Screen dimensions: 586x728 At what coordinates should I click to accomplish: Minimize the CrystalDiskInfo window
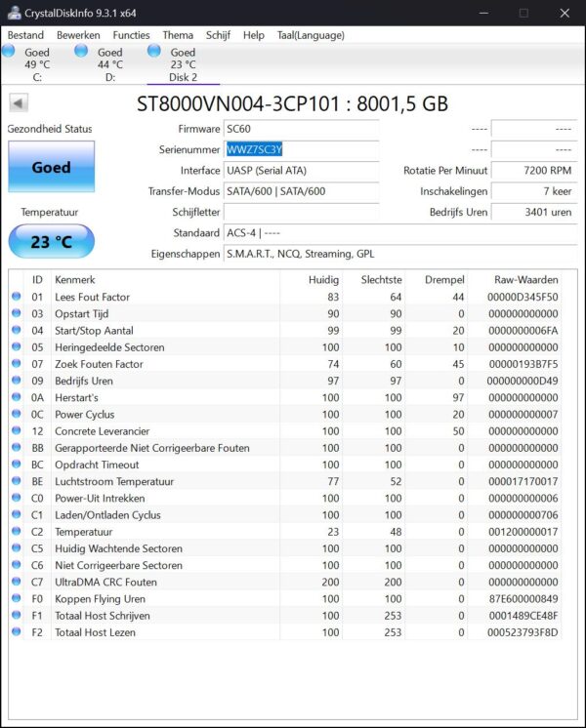coord(483,13)
